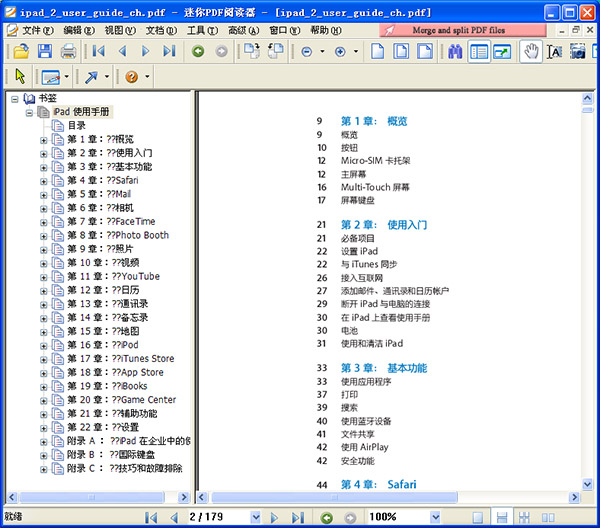
Task: Activate the text select tool
Action: pos(554,51)
